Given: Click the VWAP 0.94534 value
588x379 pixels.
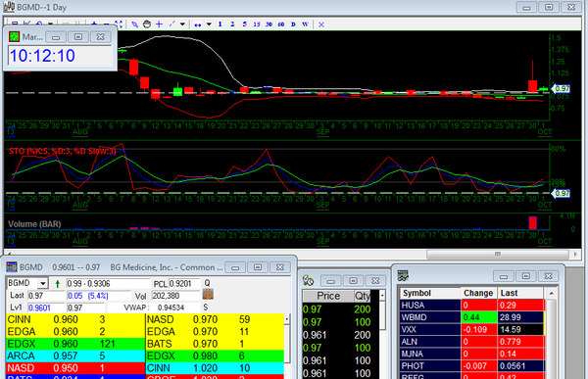Looking at the screenshot, I should click(x=171, y=308).
